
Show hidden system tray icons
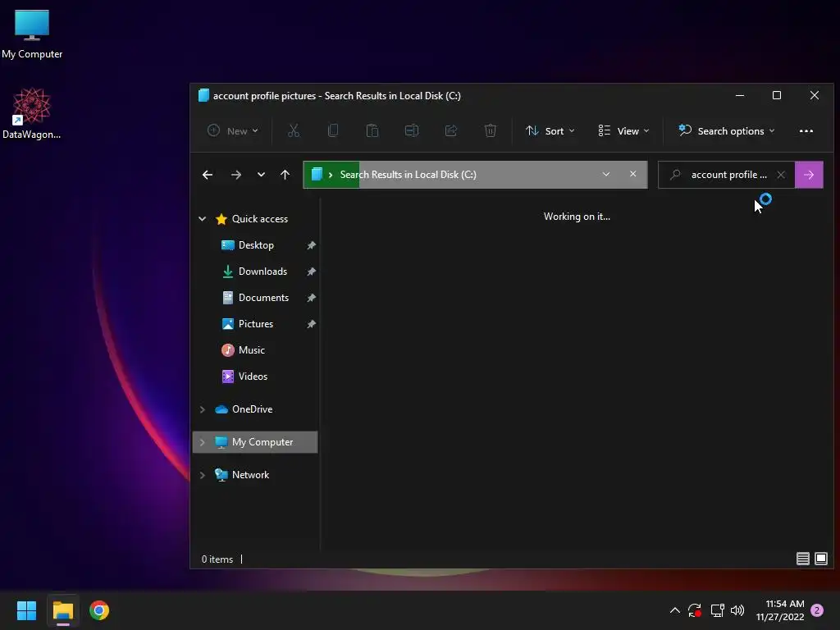pos(675,610)
